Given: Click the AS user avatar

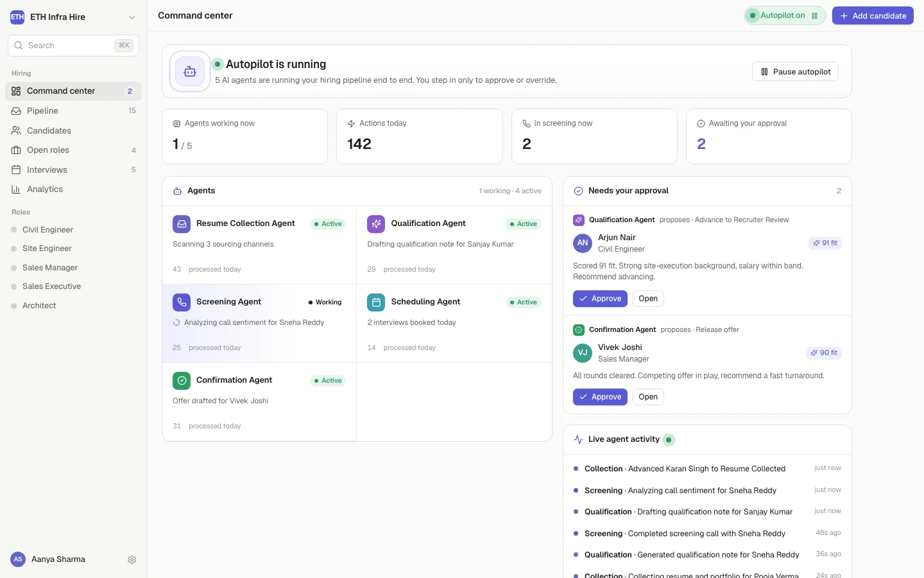Looking at the screenshot, I should (18, 559).
